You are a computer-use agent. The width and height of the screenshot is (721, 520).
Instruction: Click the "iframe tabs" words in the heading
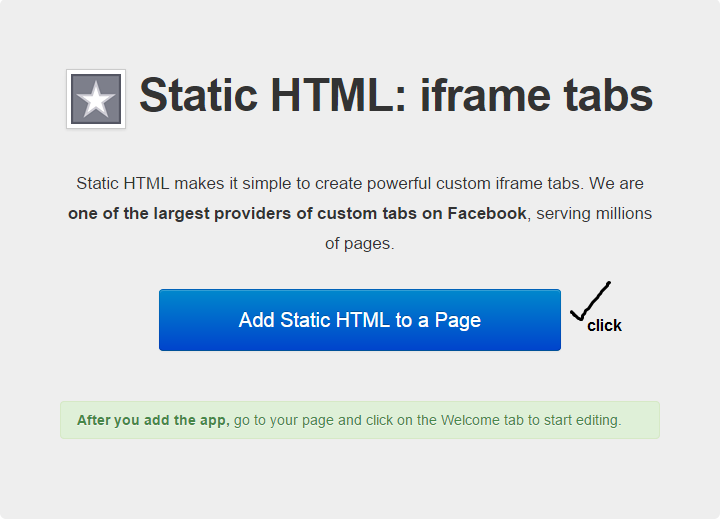[x=536, y=96]
